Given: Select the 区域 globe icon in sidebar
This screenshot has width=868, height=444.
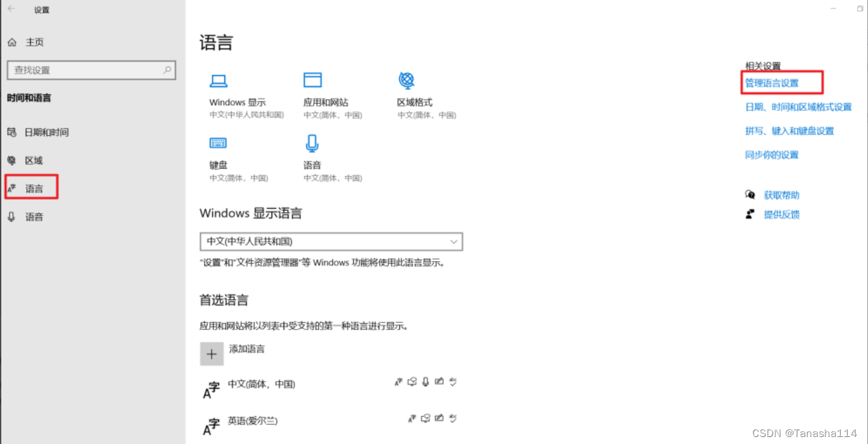Looking at the screenshot, I should pyautogui.click(x=11, y=161).
